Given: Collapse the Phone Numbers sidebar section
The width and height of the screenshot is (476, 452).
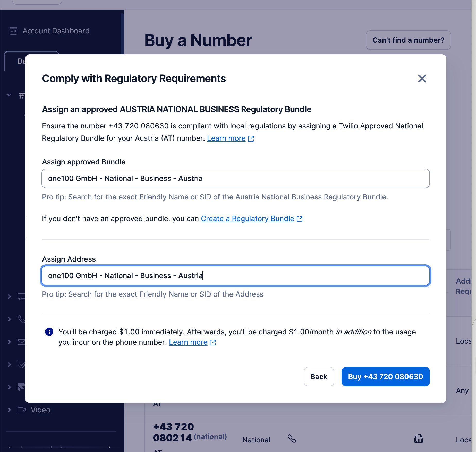Looking at the screenshot, I should tap(9, 95).
